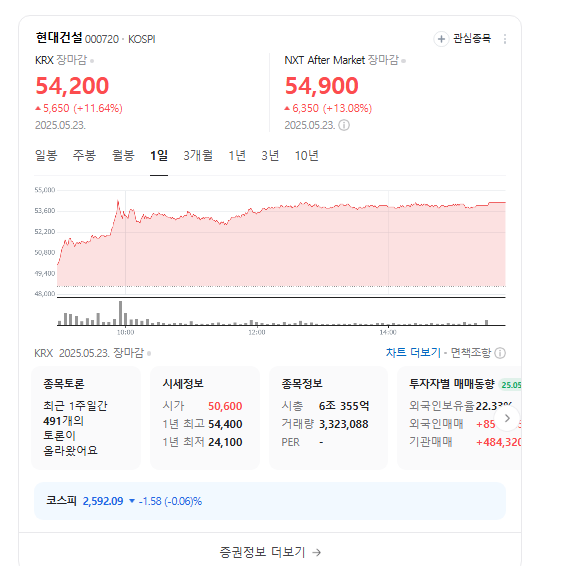Click info icon next to NXT date
Image resolution: width=566 pixels, height=566 pixels.
click(x=344, y=125)
